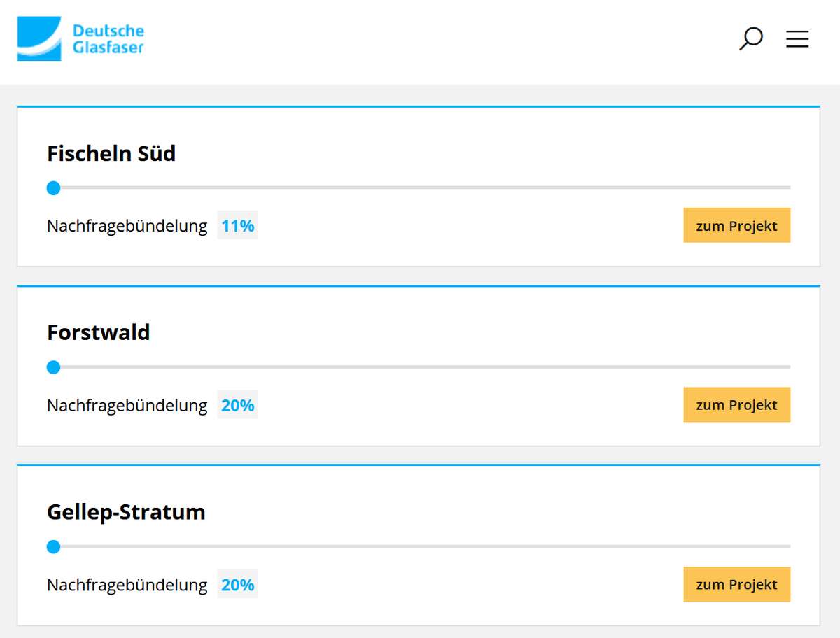Click the Forstwald progress dot
Image resolution: width=840 pixels, height=638 pixels.
[x=53, y=367]
